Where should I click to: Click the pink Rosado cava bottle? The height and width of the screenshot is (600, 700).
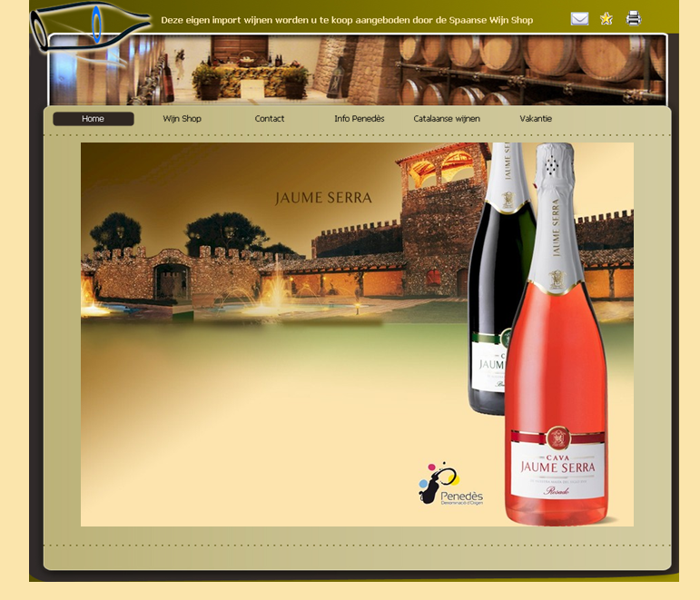pyautogui.click(x=556, y=363)
